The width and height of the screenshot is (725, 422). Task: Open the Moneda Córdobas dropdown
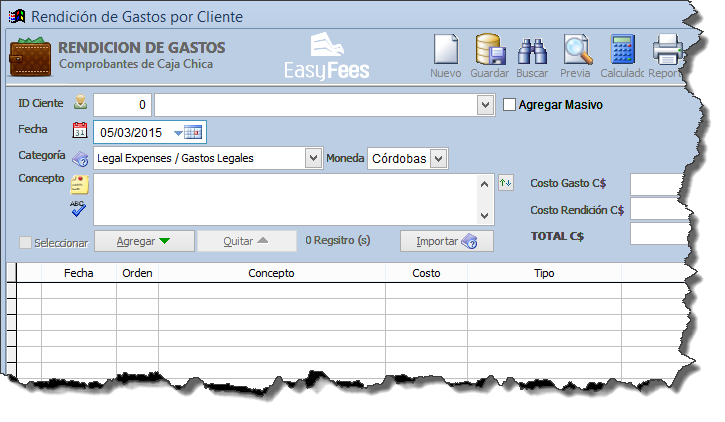(x=437, y=158)
